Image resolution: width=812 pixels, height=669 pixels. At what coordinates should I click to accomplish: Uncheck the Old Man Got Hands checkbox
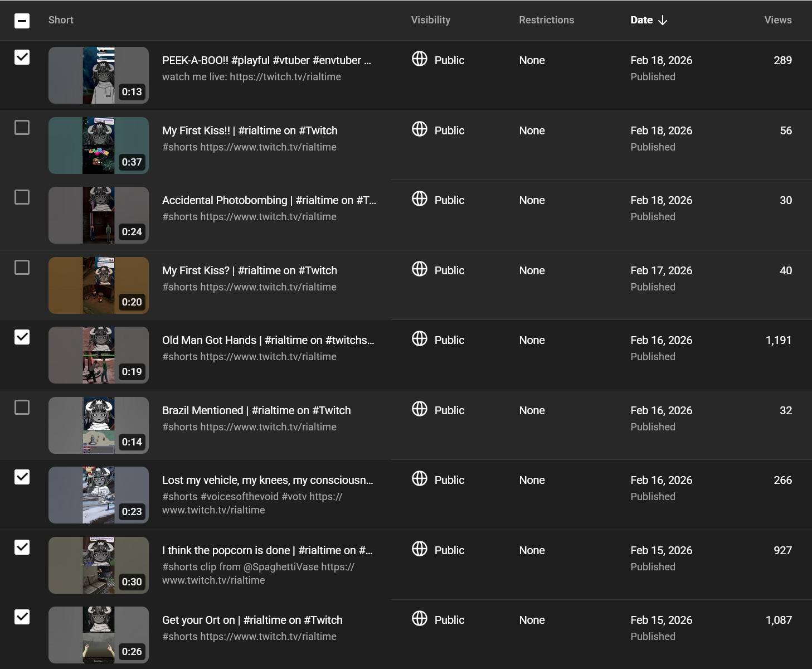[22, 337]
